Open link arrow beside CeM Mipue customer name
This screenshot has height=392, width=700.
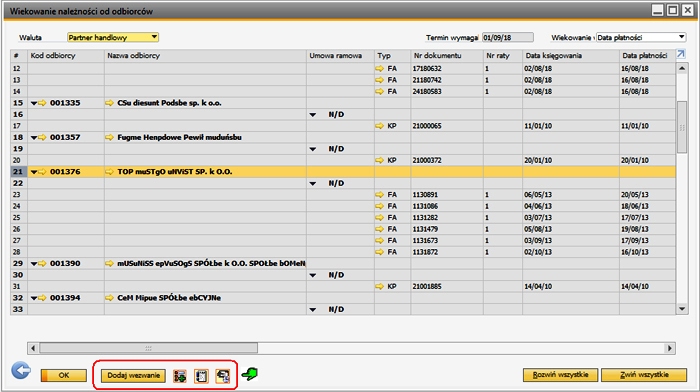(109, 298)
